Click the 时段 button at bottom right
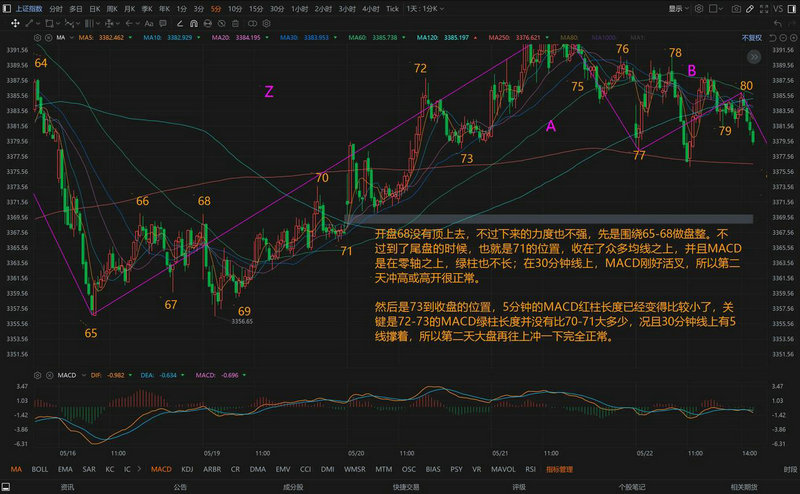 click(x=790, y=469)
